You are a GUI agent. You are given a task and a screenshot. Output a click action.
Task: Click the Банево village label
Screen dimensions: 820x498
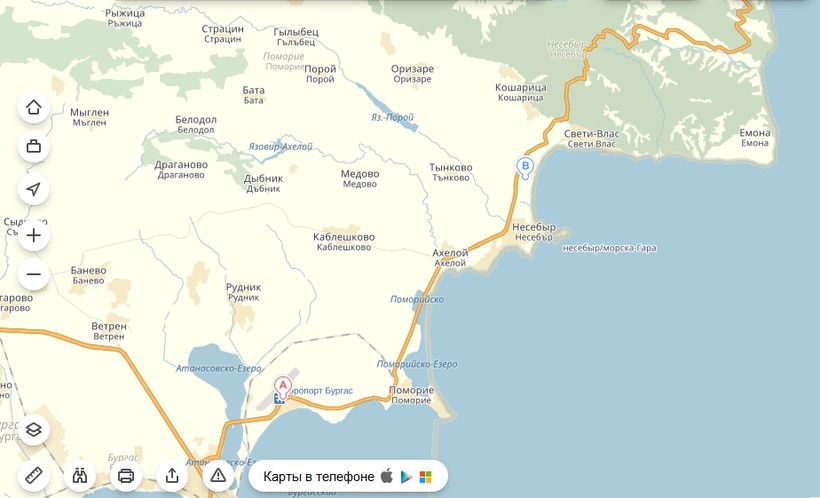[88, 275]
